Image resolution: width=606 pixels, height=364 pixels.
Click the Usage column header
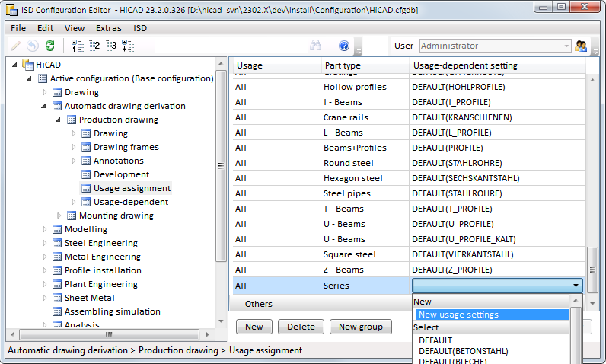click(x=276, y=65)
